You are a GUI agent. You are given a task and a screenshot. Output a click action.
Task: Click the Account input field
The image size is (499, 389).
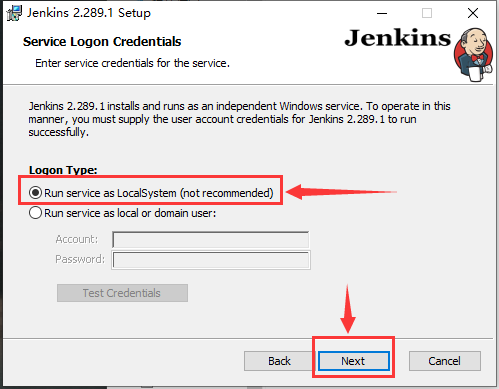click(211, 240)
